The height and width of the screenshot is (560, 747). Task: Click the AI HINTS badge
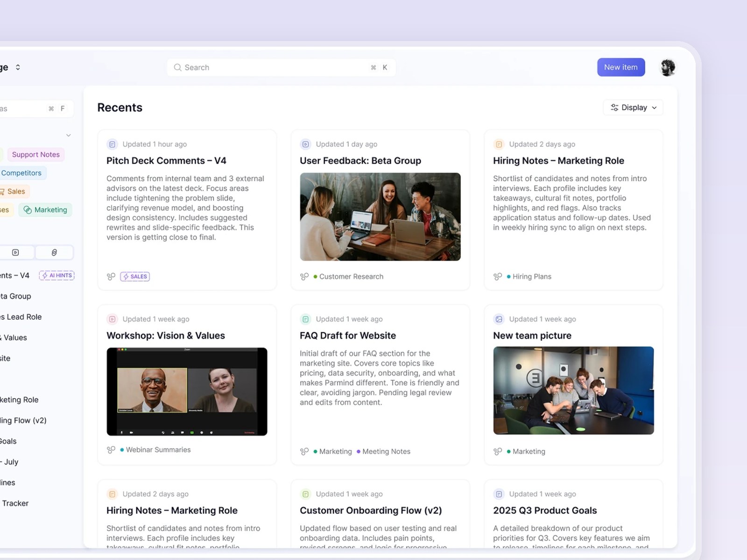pyautogui.click(x=57, y=275)
